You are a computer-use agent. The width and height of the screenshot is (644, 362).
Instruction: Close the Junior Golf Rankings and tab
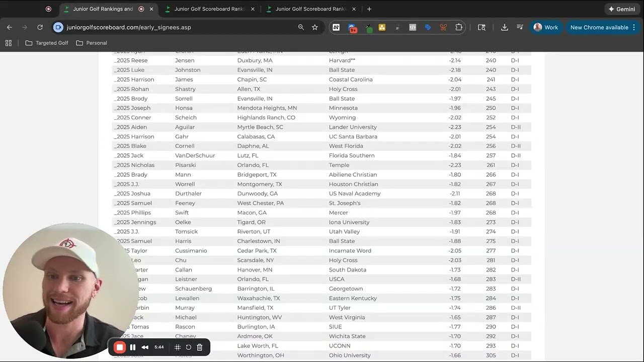click(x=151, y=9)
